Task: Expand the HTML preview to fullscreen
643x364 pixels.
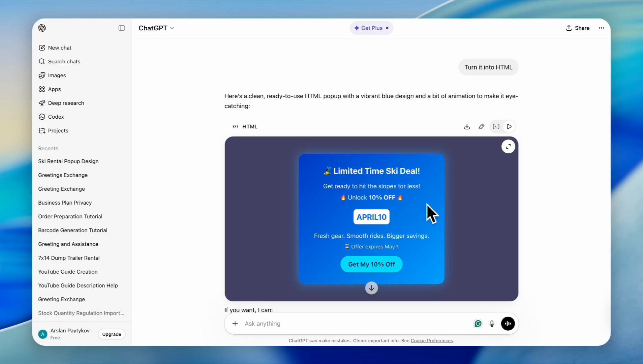Action: [x=508, y=147]
